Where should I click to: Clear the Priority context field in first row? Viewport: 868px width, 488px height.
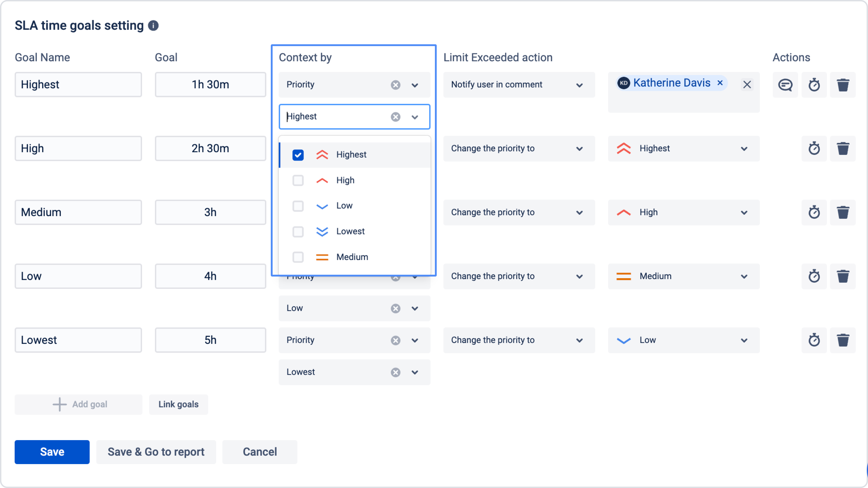(396, 84)
